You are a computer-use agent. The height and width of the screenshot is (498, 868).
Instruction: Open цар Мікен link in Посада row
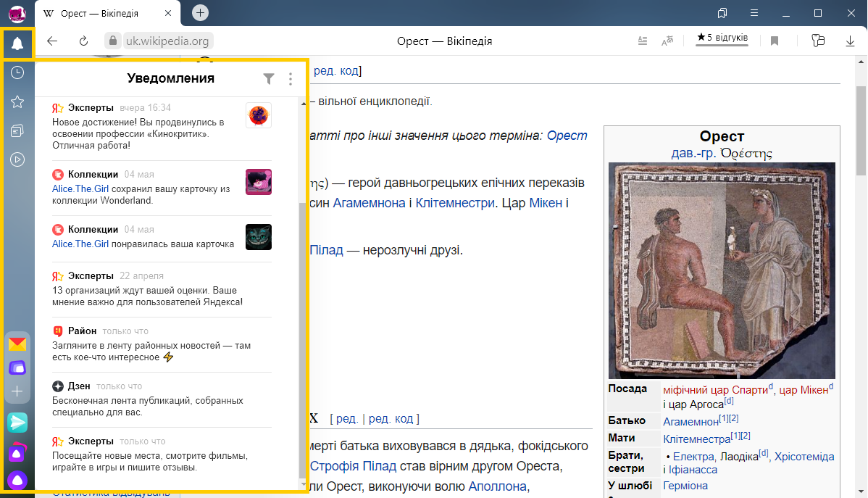(x=804, y=390)
